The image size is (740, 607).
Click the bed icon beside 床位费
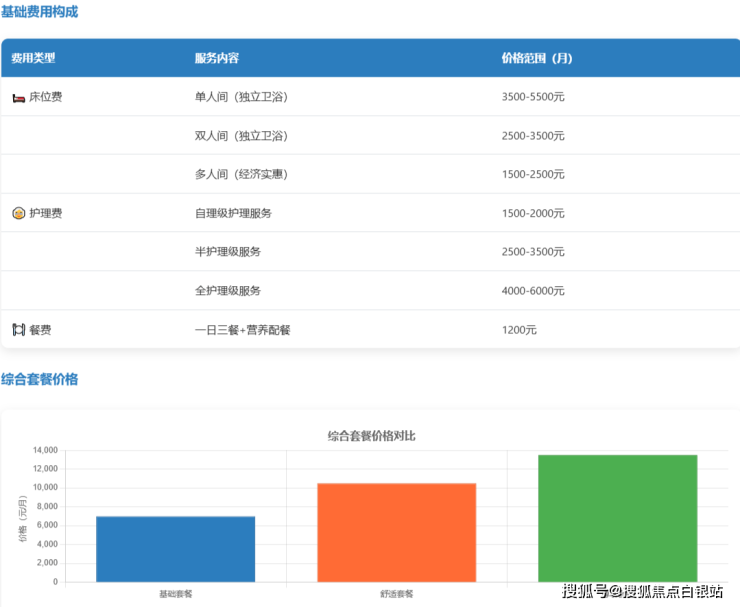click(x=18, y=97)
